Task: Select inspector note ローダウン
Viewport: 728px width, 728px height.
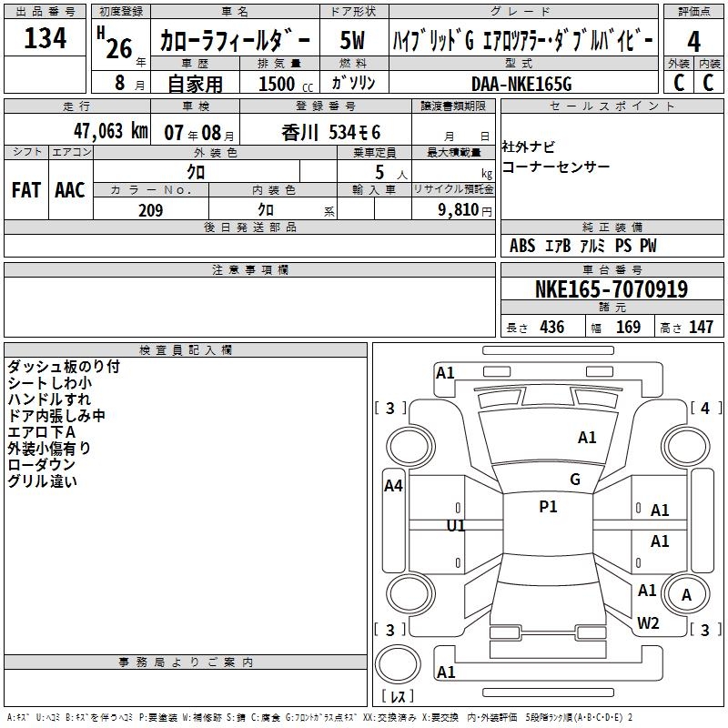Action: coord(41,465)
